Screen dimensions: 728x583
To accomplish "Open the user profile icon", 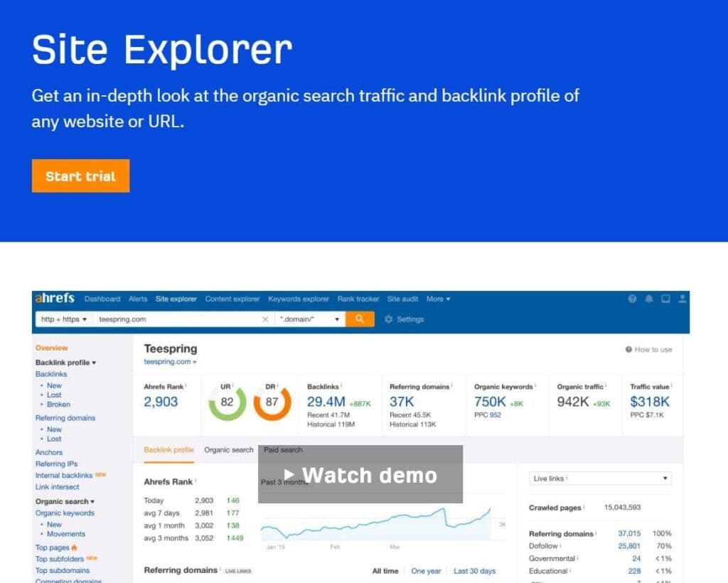I will click(681, 299).
